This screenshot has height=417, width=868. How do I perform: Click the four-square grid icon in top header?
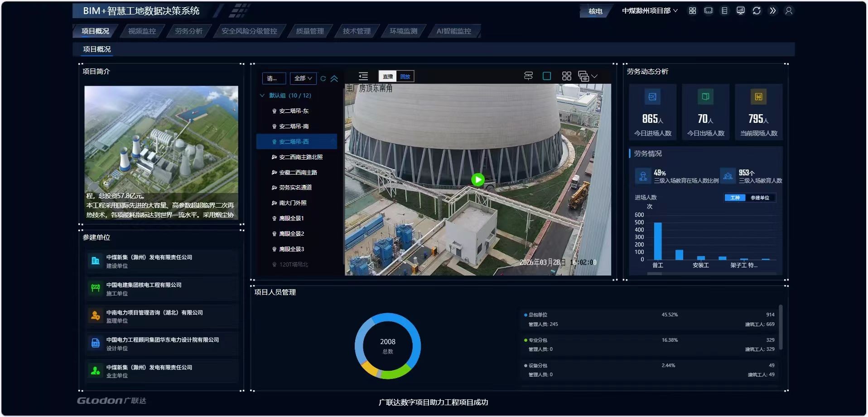point(692,11)
